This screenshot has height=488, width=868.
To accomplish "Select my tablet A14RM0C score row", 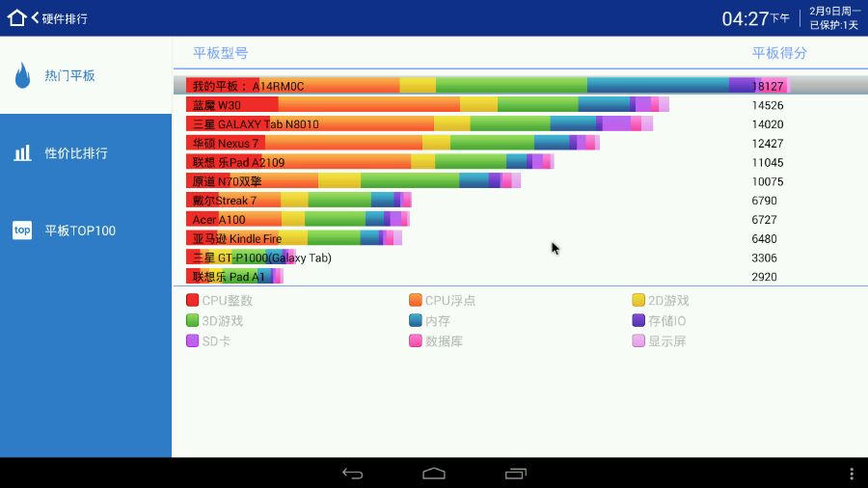I will 521,86.
